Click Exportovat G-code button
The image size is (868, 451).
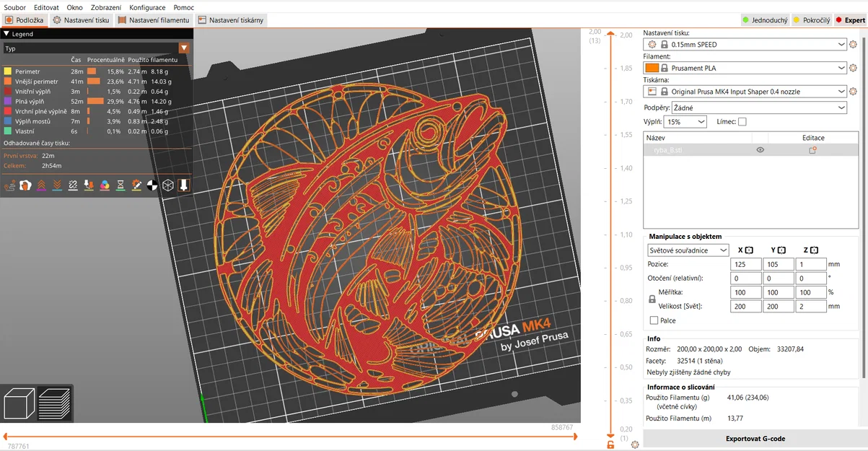[x=755, y=439]
